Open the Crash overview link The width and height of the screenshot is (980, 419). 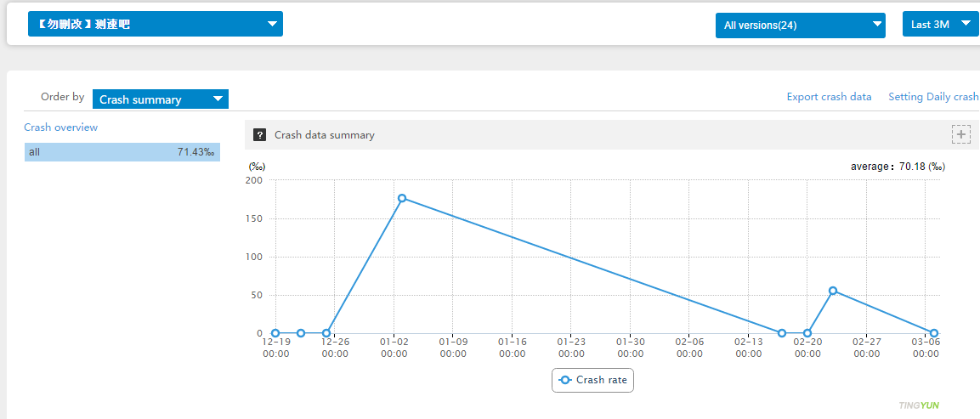click(x=60, y=127)
